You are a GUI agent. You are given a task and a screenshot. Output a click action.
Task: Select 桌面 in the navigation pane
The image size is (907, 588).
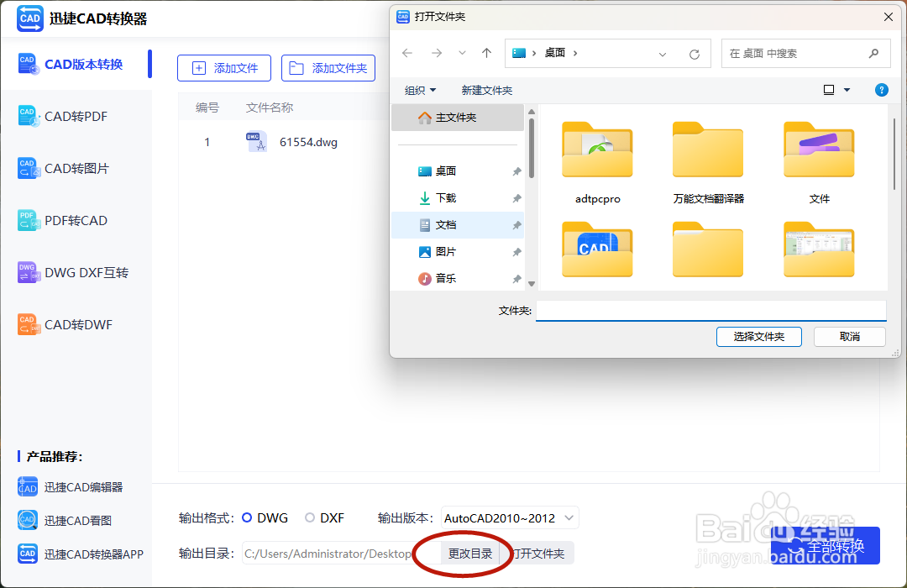click(458, 171)
